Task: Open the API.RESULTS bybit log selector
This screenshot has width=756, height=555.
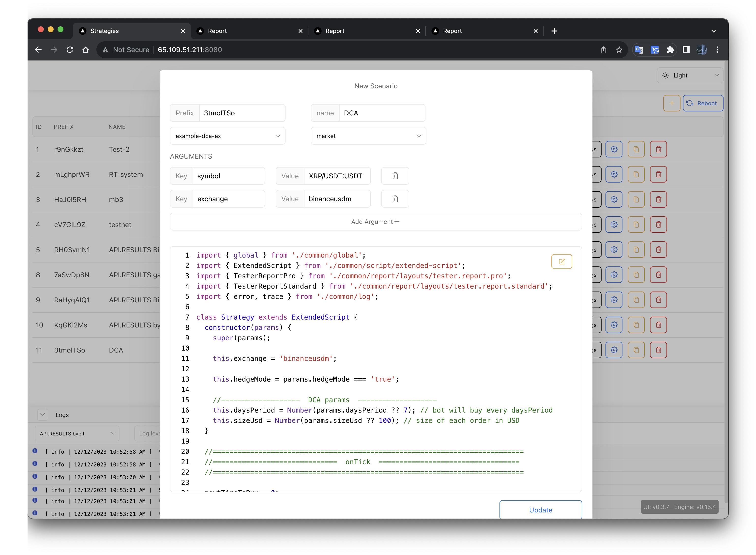Action: click(x=77, y=433)
